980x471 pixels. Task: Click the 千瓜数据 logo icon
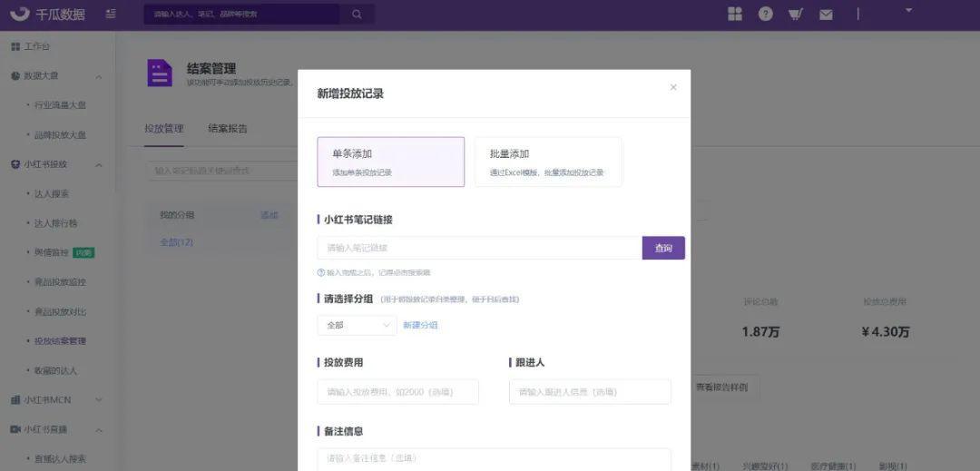[x=20, y=14]
